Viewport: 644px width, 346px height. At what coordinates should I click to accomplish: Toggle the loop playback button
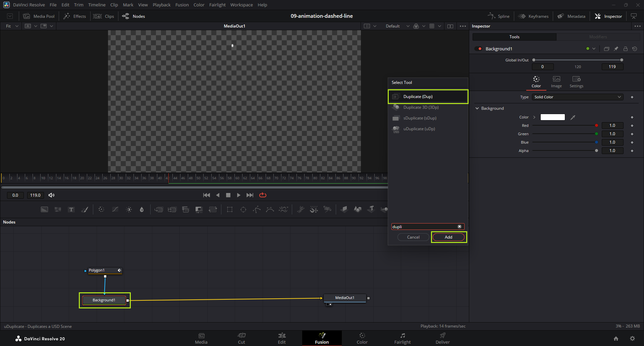263,195
